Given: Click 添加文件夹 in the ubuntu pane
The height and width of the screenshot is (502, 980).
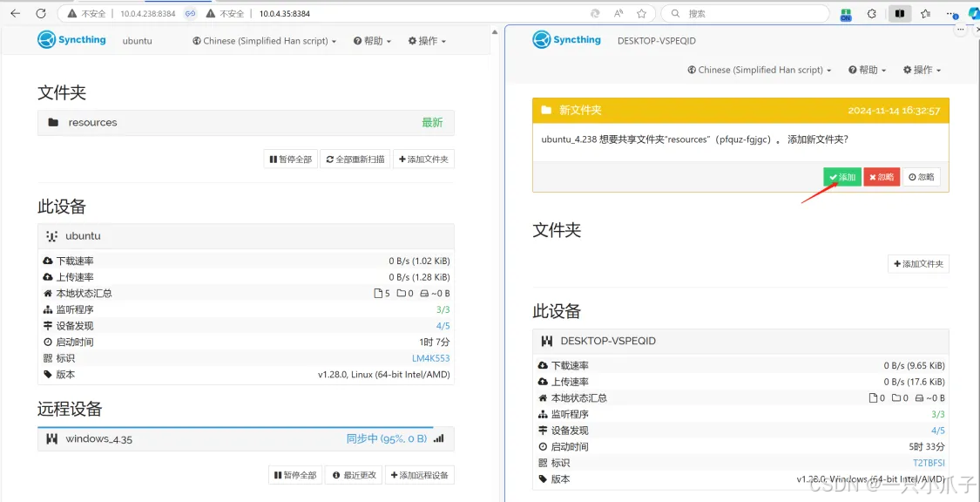Looking at the screenshot, I should coord(423,159).
